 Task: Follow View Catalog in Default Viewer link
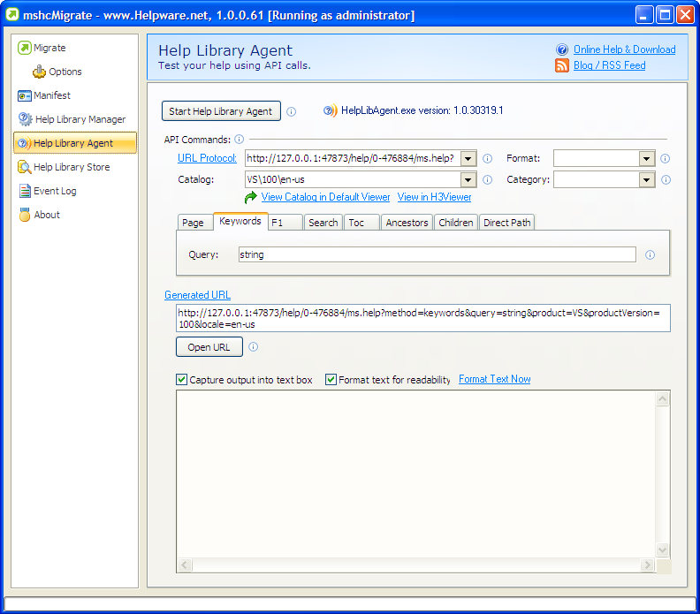click(x=325, y=197)
